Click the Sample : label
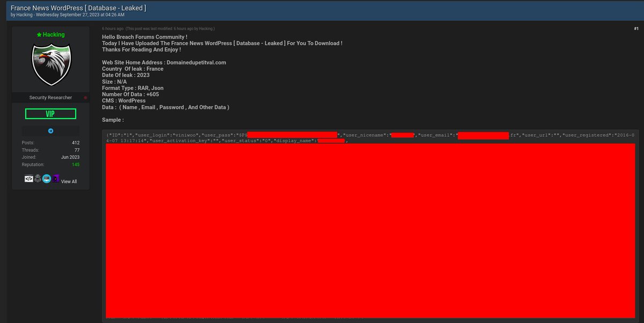Image resolution: width=644 pixels, height=323 pixels. (113, 120)
